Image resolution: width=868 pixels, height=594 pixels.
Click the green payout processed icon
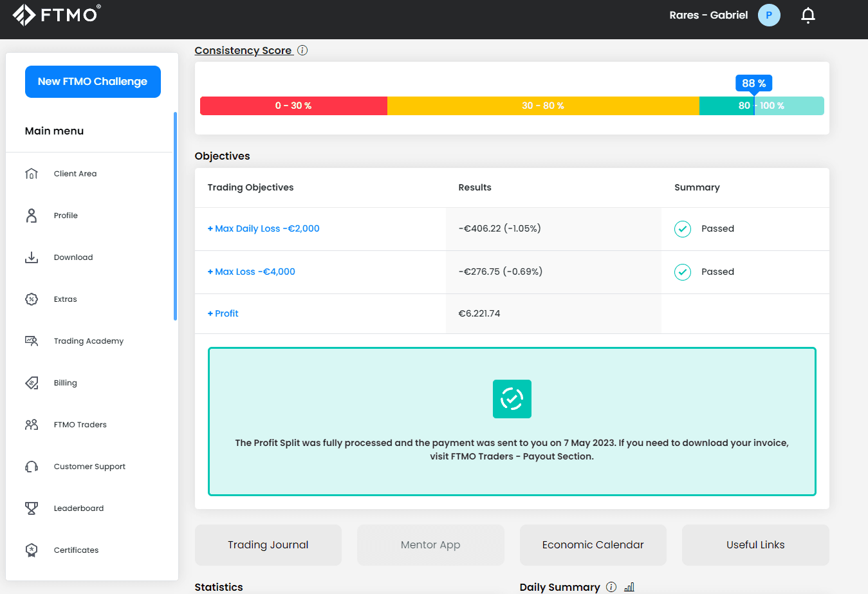[x=512, y=399]
